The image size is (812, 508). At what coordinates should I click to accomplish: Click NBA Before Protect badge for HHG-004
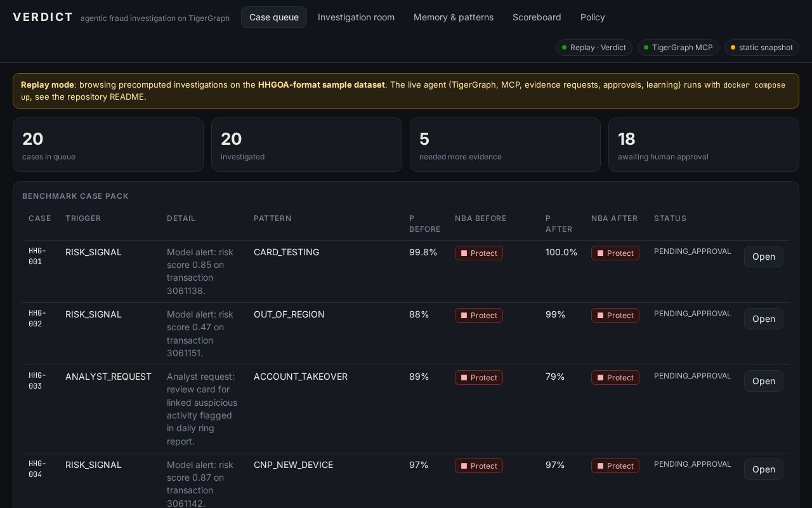479,466
